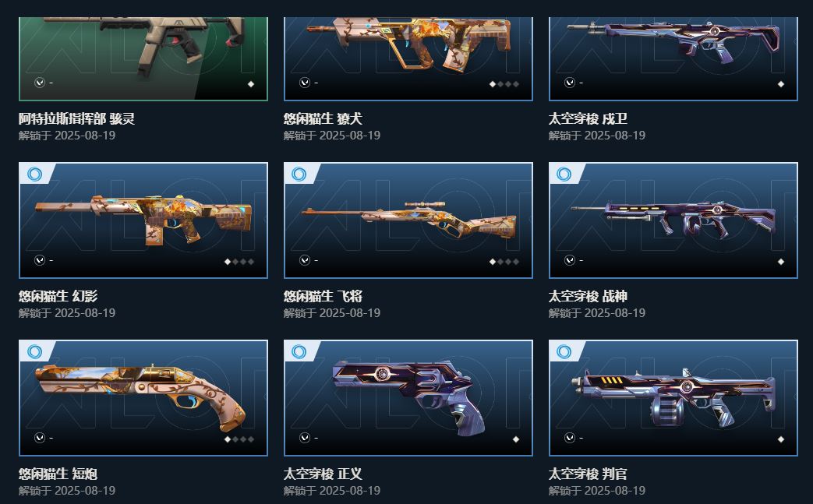Select the 悠闲猫生 短炮 shotgun skin image
This screenshot has height=504, width=813.
click(x=143, y=398)
